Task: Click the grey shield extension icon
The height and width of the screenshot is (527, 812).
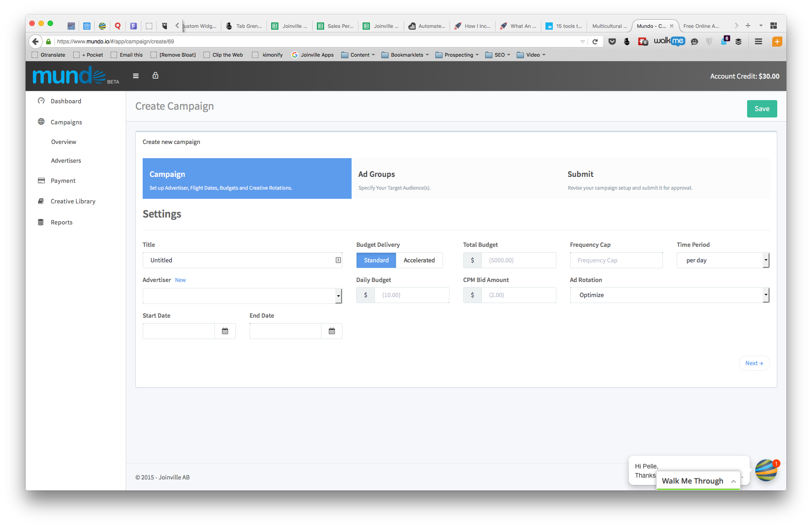Action: pyautogui.click(x=709, y=42)
